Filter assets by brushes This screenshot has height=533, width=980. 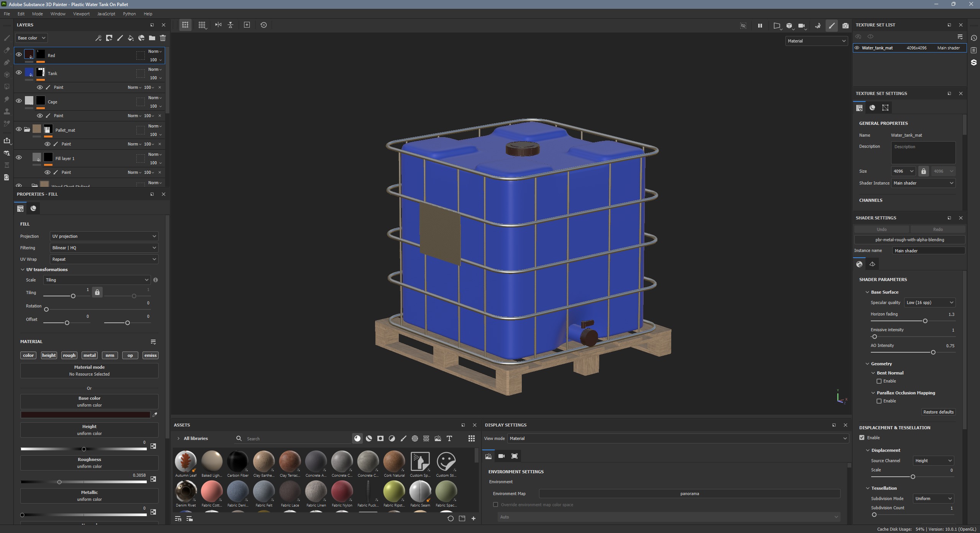pos(403,438)
